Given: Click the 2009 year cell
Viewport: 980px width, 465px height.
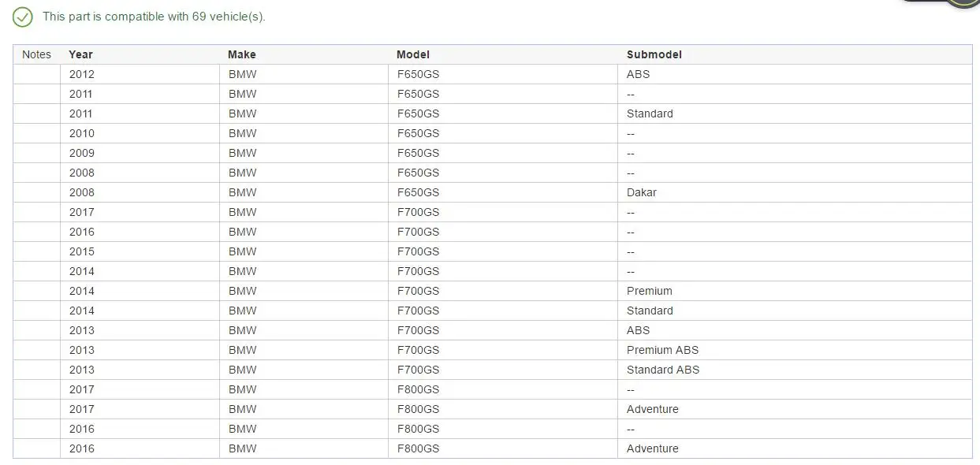Looking at the screenshot, I should pyautogui.click(x=81, y=153).
